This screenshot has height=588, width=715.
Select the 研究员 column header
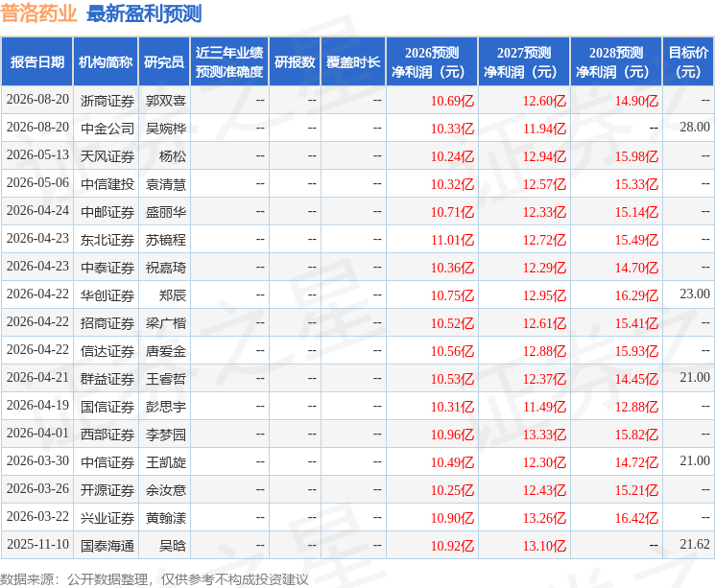164,62
